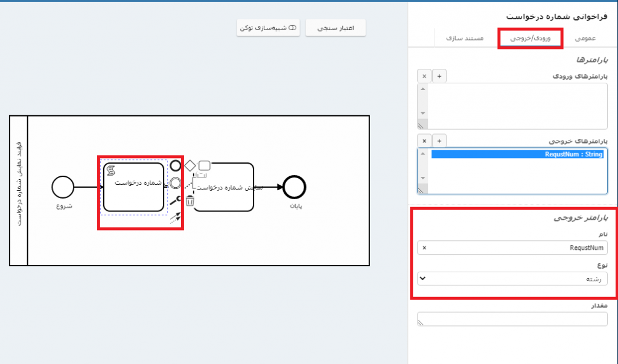Delete the element with the trash icon
618x364 pixels.
click(190, 201)
